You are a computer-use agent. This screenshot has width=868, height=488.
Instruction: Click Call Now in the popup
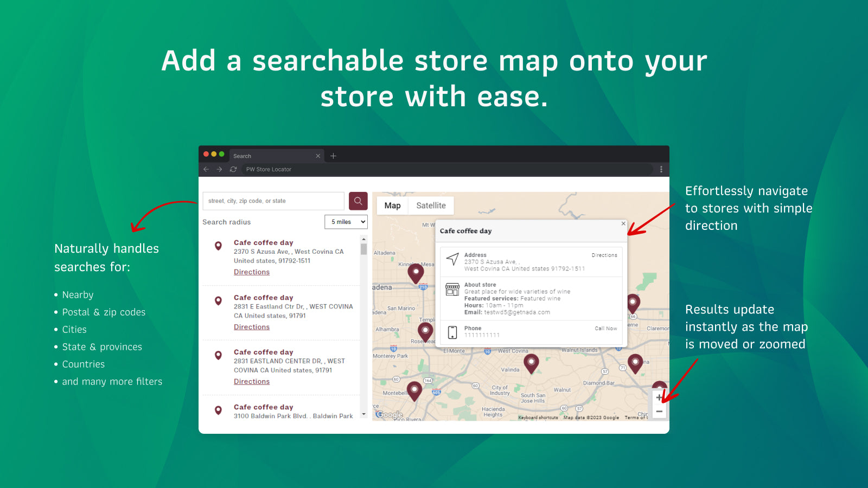pos(605,328)
